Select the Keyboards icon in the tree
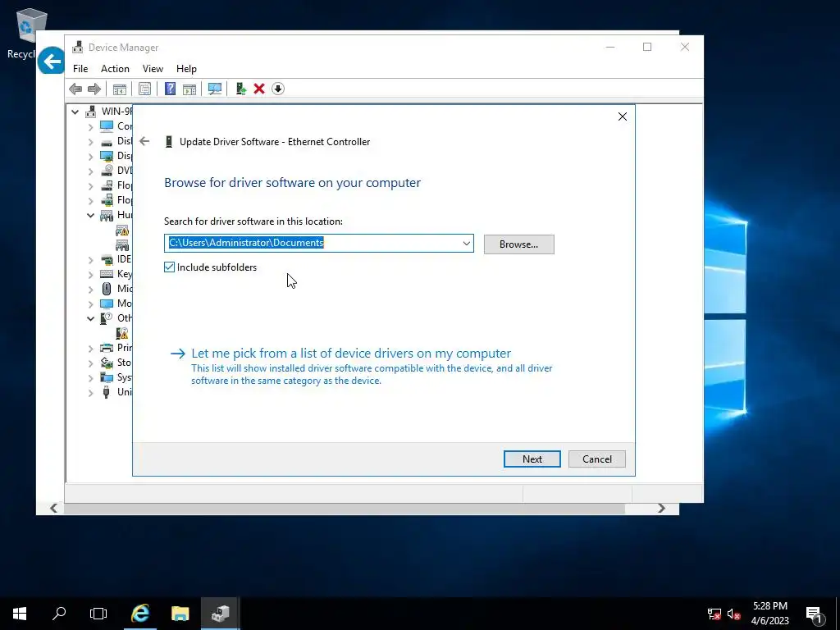Viewport: 840px width, 630px height. [x=107, y=274]
